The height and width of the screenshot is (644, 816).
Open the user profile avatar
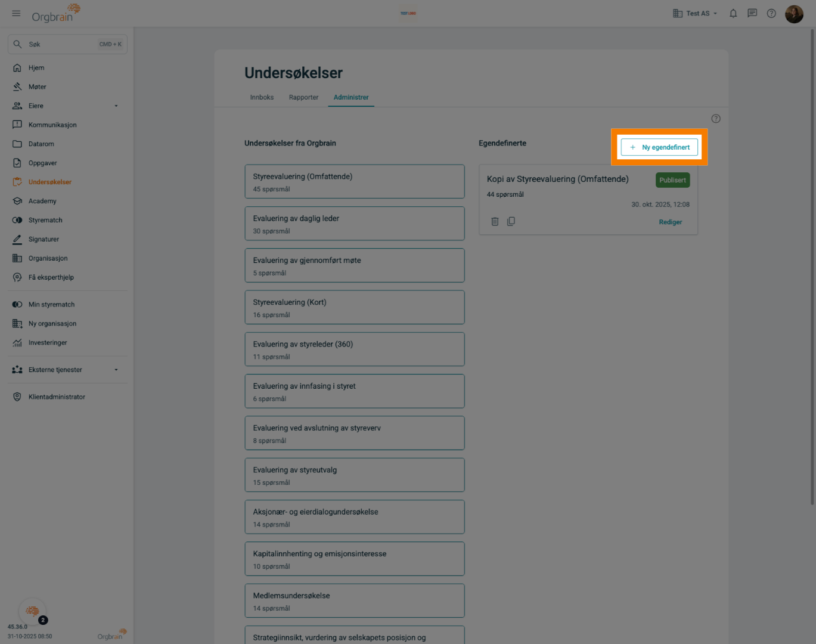(794, 13)
